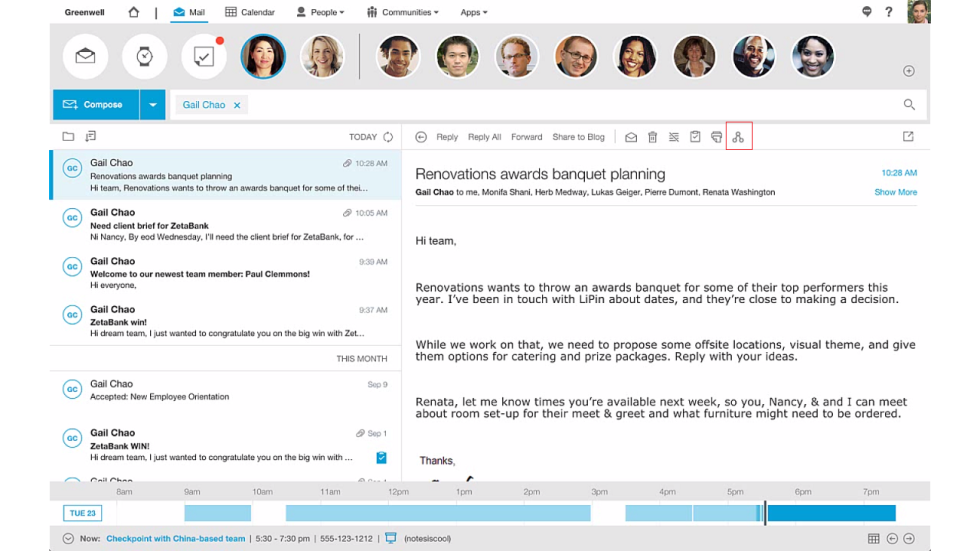
Task: Click Reply All button
Action: click(484, 137)
